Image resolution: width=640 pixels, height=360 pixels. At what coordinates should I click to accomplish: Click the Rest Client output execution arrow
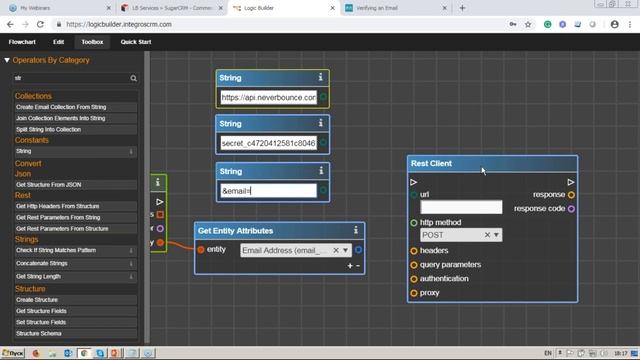pos(571,182)
